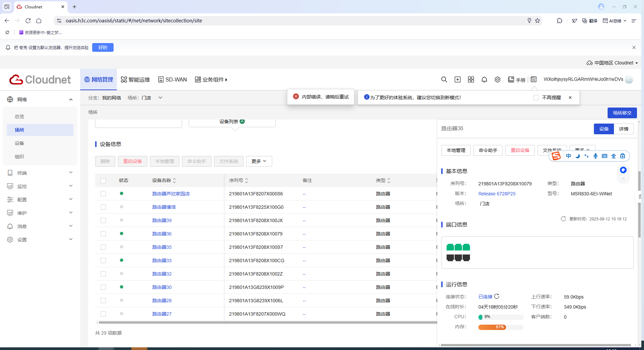Open the 场所 门店 dropdown selector

point(160,98)
